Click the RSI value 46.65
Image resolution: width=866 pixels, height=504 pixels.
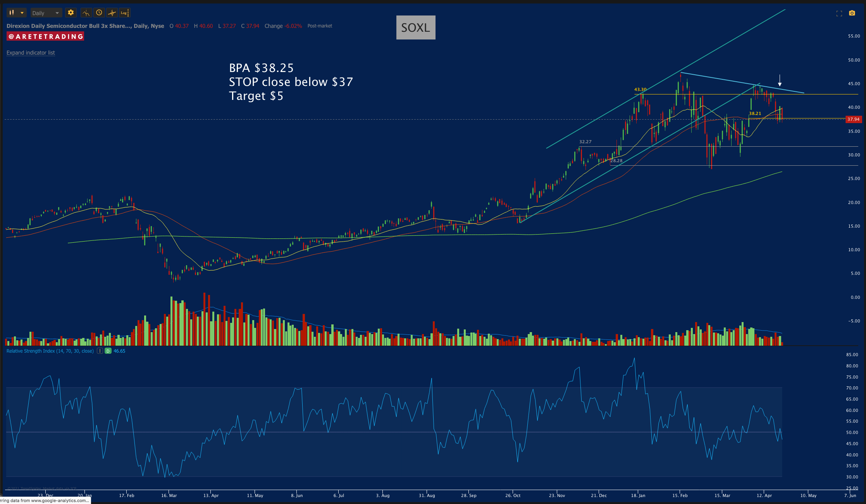point(119,351)
